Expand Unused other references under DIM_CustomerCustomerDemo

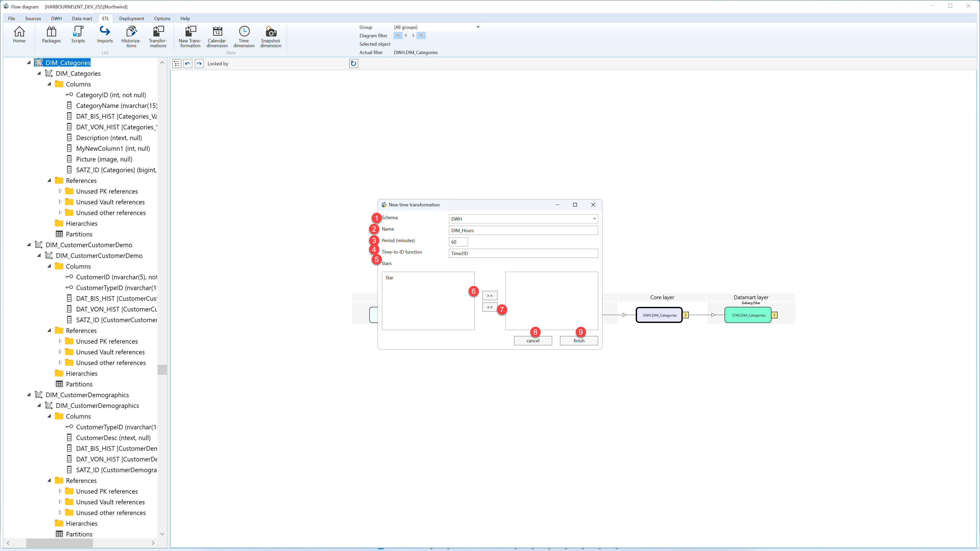point(60,363)
